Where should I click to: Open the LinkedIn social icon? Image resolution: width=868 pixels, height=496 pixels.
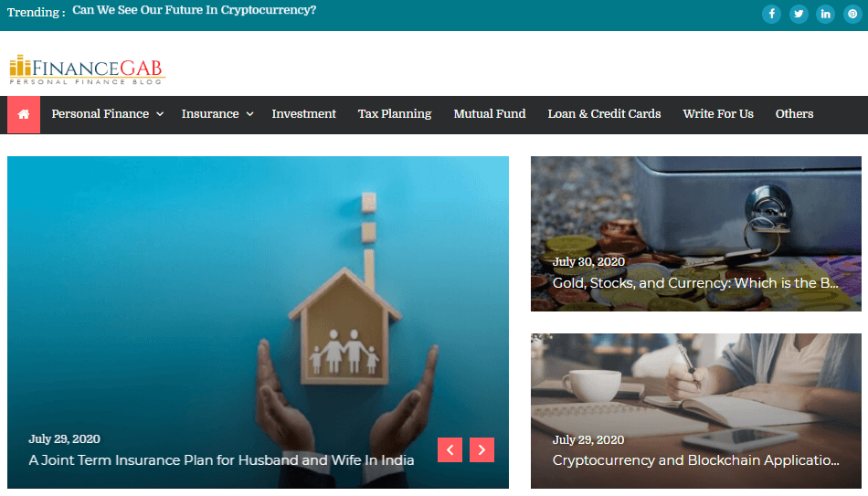tap(825, 14)
